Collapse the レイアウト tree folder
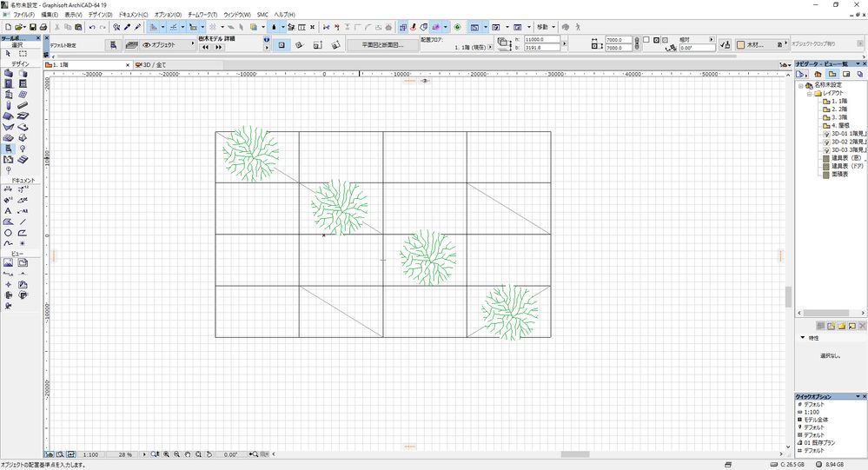868x470 pixels. 809,94
